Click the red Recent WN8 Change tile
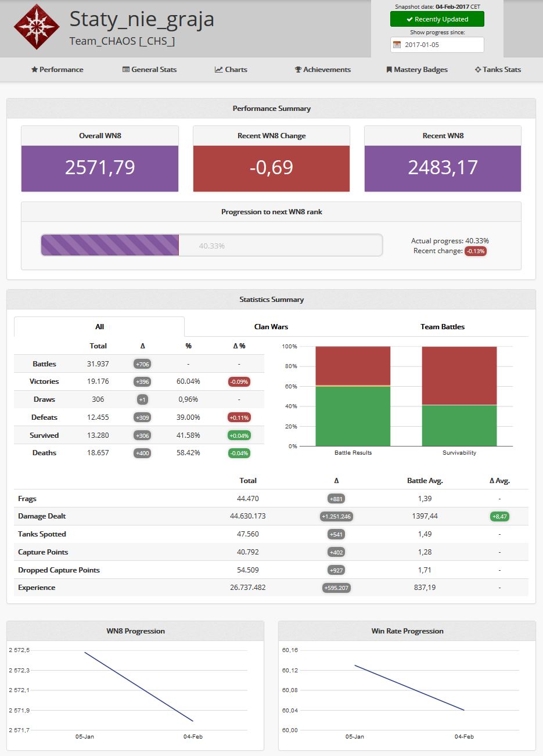This screenshot has height=756, width=543. coord(271,168)
